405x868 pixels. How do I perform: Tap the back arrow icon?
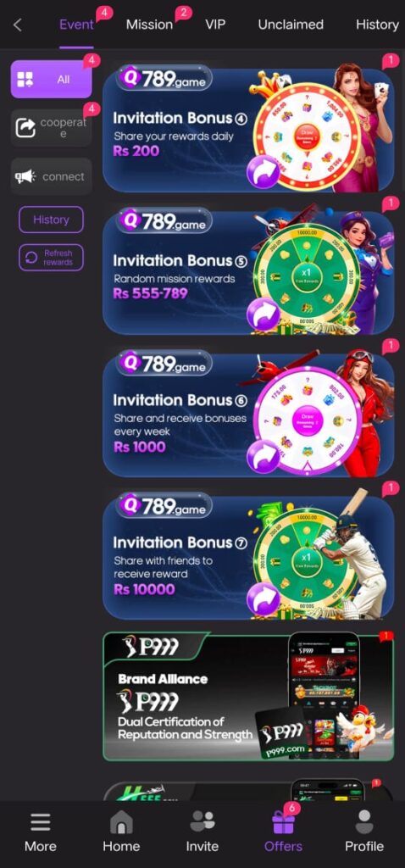[18, 25]
